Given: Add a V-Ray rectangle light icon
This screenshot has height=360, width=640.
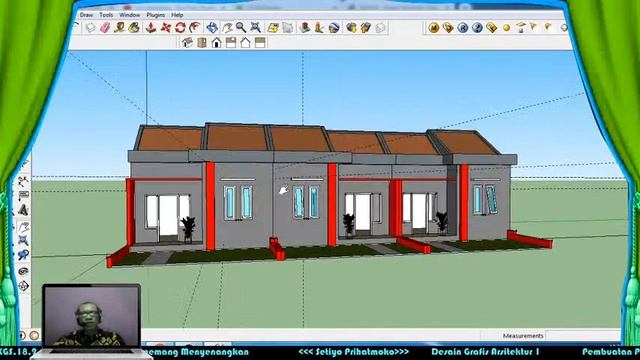Looking at the screenshot, I should 521,28.
